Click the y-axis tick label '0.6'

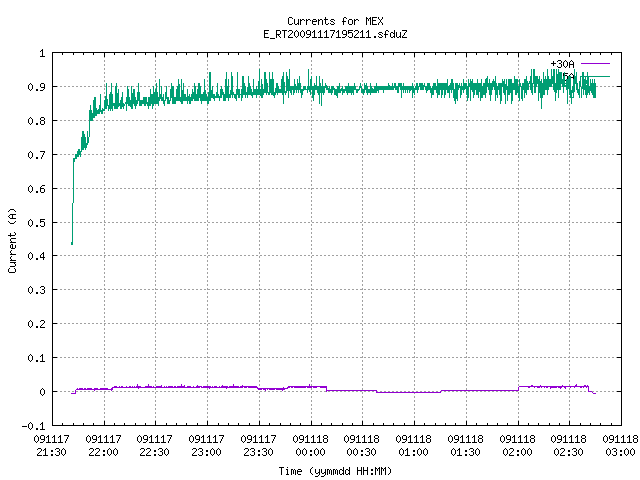pyautogui.click(x=36, y=189)
